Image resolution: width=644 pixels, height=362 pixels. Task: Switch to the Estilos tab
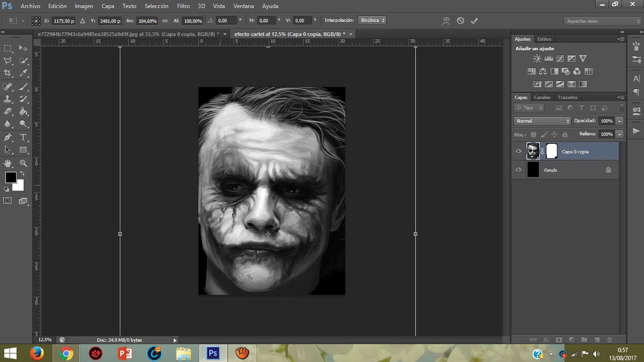(544, 39)
